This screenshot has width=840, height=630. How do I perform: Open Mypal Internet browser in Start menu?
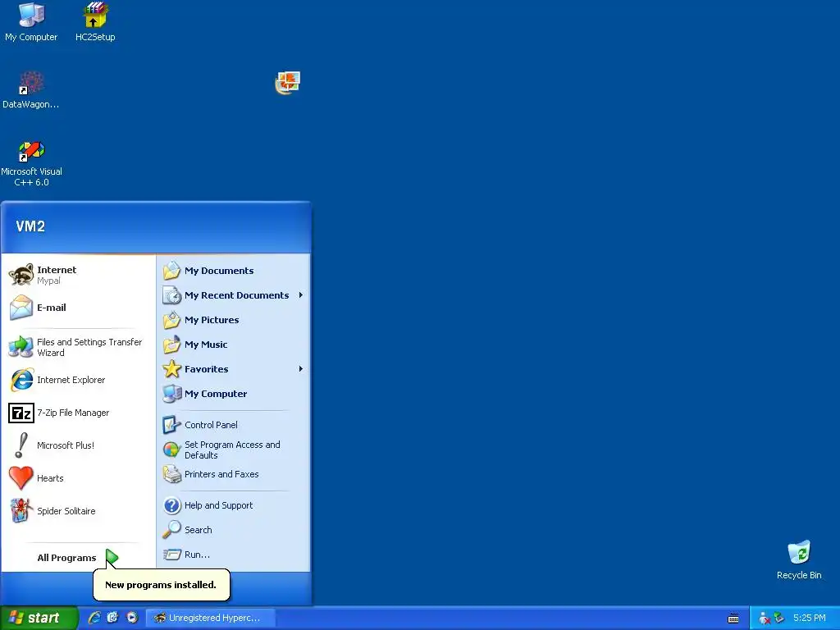78,275
